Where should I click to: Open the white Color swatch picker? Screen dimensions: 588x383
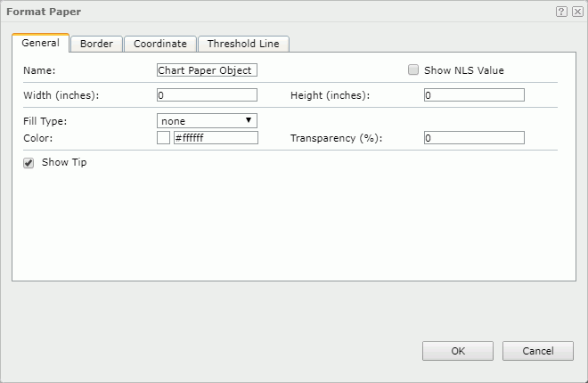[x=164, y=137]
